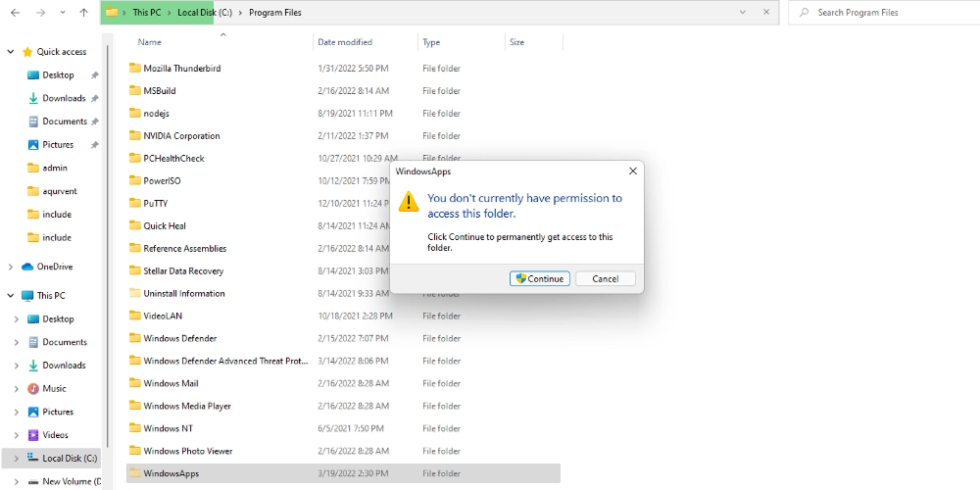This screenshot has width=980, height=490.
Task: Select the Uninstall Information folder icon
Action: click(x=135, y=293)
